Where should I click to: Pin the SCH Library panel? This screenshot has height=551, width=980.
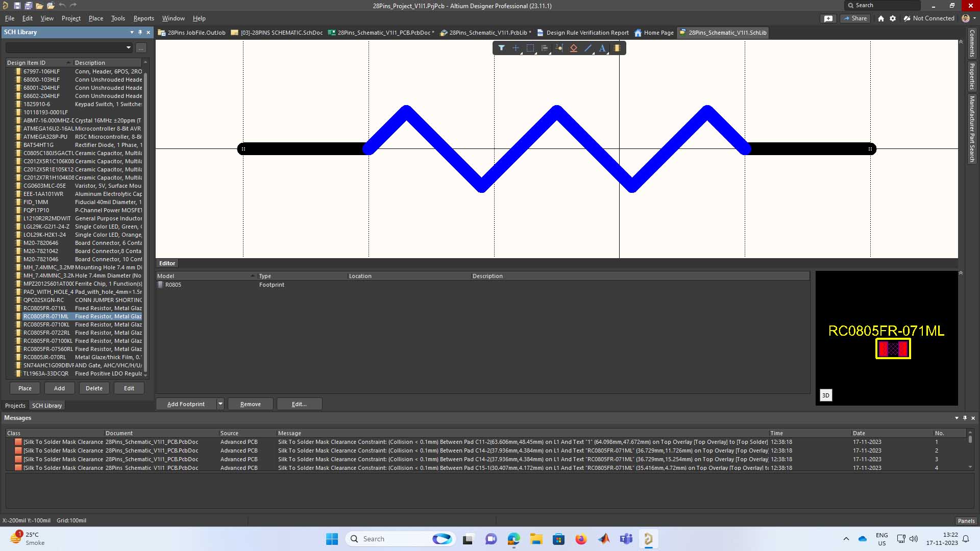coord(140,32)
